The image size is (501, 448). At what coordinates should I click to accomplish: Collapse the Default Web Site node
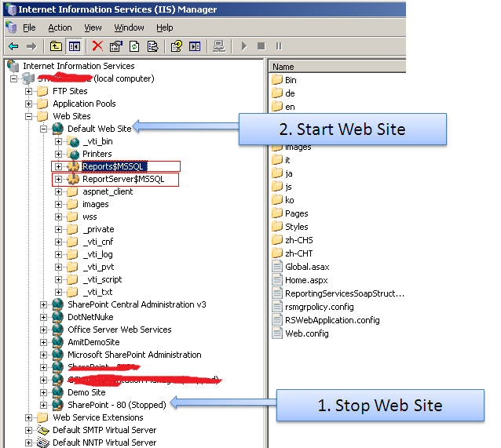[x=43, y=129]
